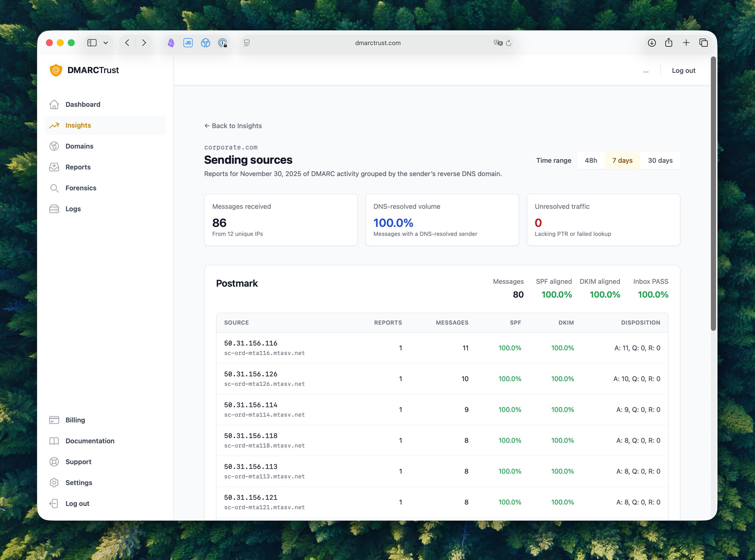The image size is (755, 560).
Task: Click the address bar showing dmarctrust.com
Action: [377, 43]
